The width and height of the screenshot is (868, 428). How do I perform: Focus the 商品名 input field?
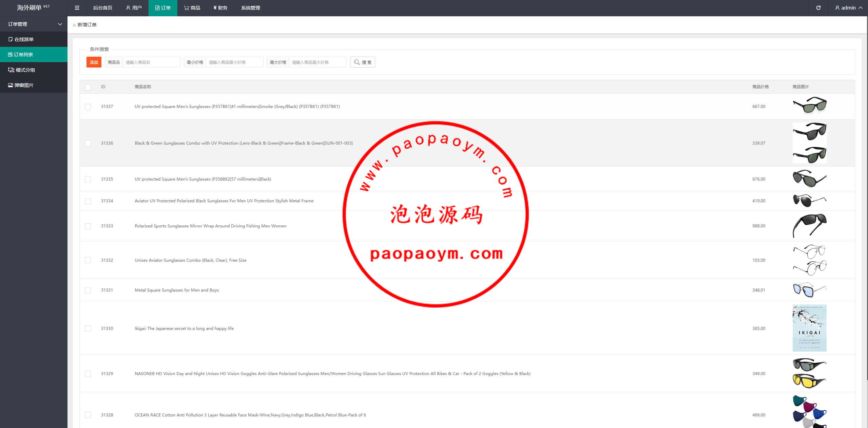coord(151,62)
